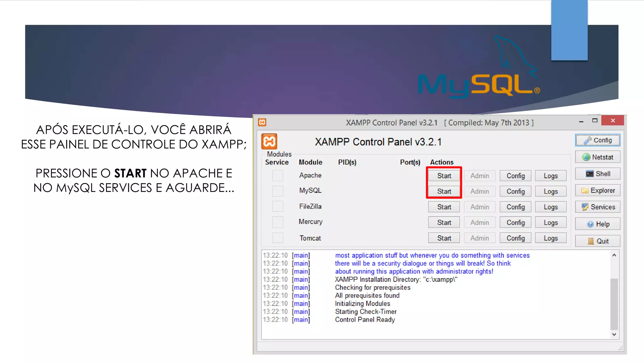Image resolution: width=644 pixels, height=362 pixels.
Task: Open Config for the Apache module
Action: (x=515, y=176)
